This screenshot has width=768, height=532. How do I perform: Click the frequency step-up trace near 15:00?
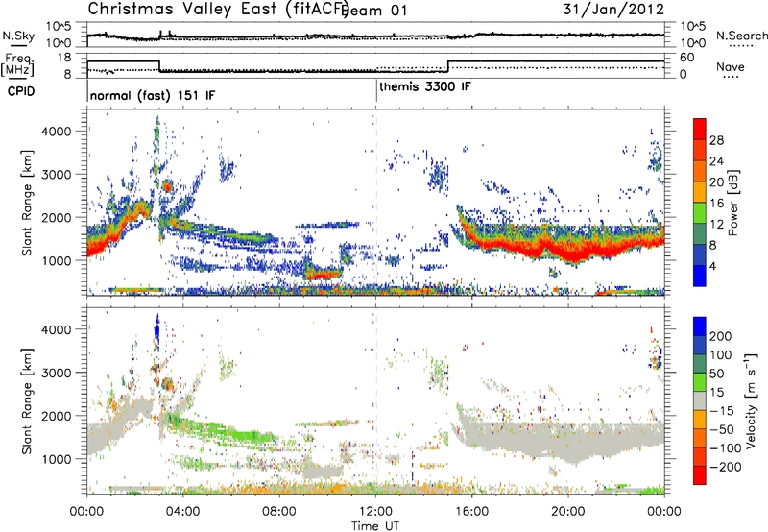(x=448, y=66)
